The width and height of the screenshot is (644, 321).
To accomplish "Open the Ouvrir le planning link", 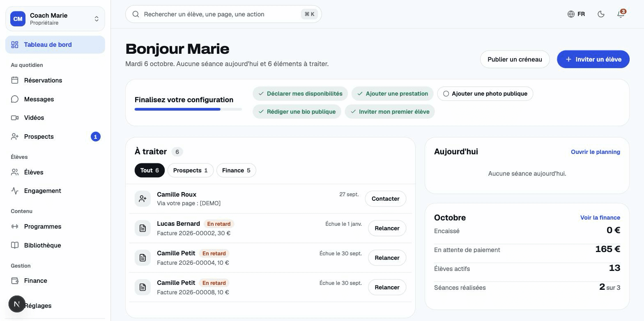I will pos(596,152).
